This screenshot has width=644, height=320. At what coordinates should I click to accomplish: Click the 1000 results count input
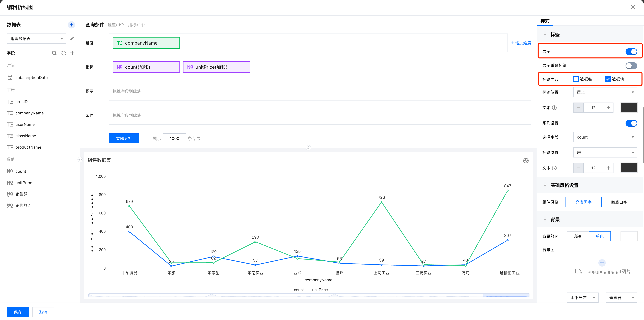174,138
